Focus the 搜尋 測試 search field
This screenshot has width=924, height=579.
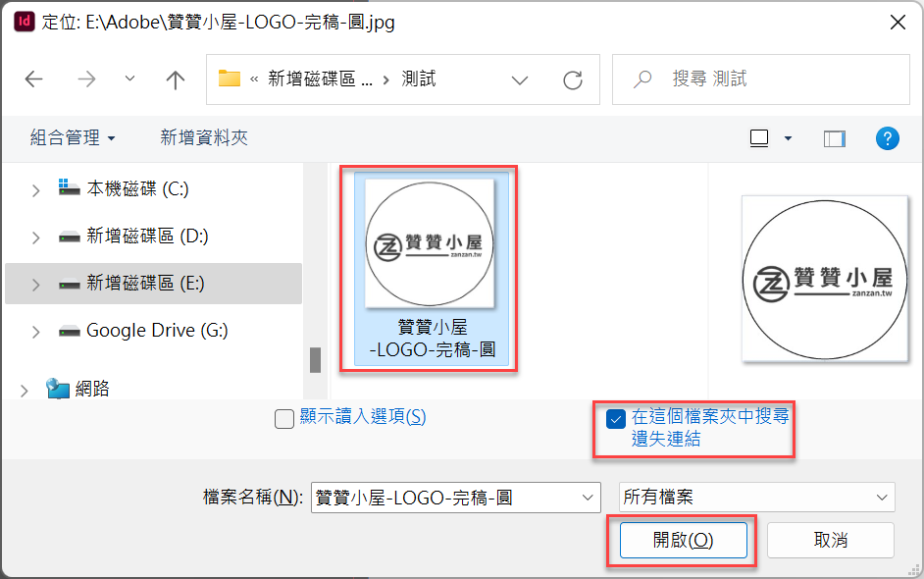pos(761,79)
